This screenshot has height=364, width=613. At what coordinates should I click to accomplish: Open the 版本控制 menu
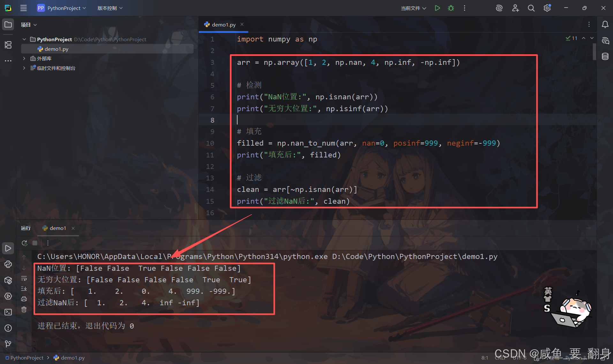(x=110, y=8)
